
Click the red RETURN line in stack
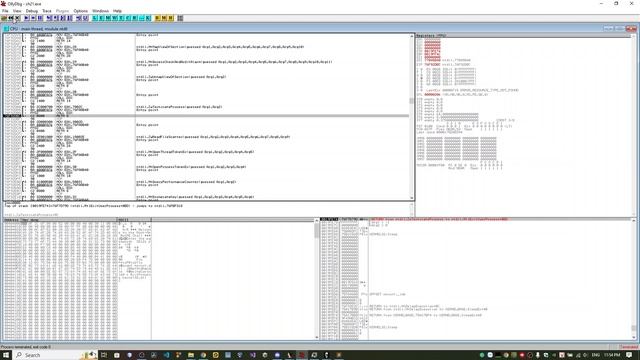[438, 220]
